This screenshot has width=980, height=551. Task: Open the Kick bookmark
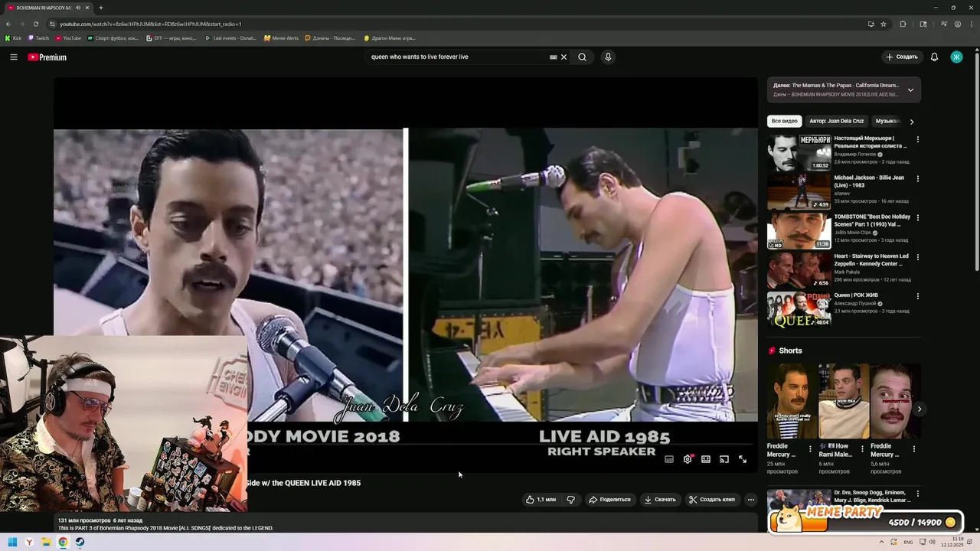pos(13,37)
